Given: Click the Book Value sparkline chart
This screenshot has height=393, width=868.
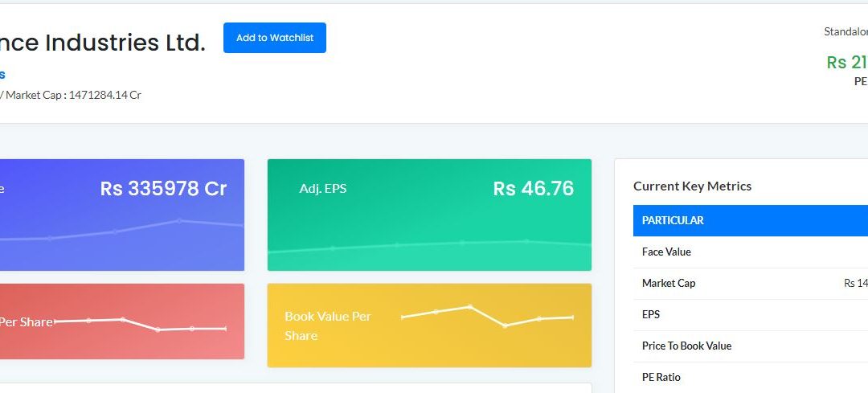Looking at the screenshot, I should point(487,316).
